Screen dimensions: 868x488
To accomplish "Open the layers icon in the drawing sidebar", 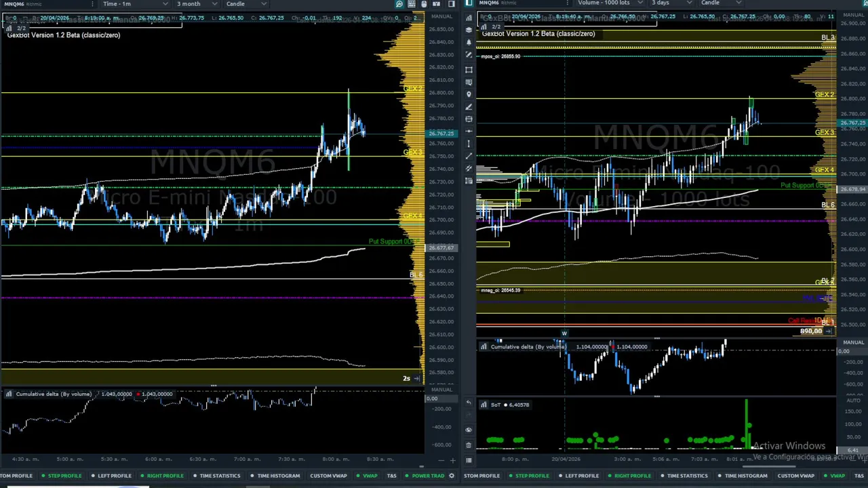I will click(469, 29).
